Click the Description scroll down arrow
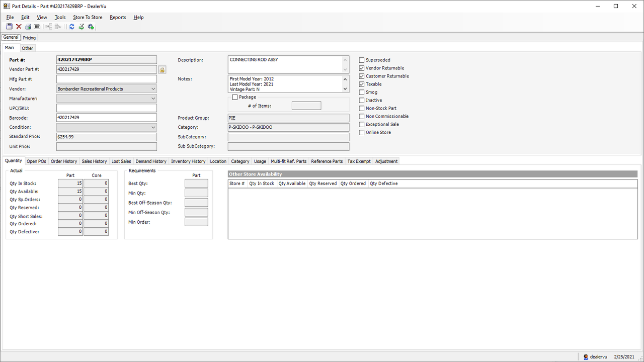The height and width of the screenshot is (362, 644). click(345, 69)
